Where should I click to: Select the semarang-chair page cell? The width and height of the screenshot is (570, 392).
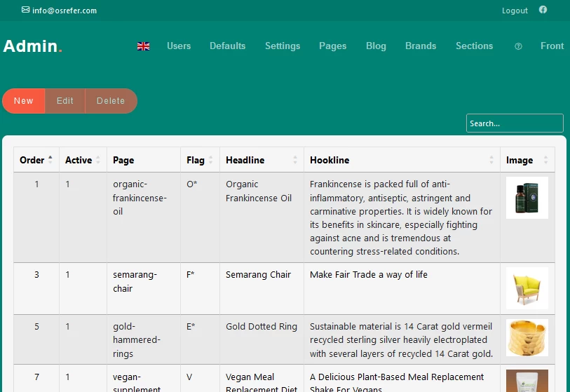(x=144, y=289)
